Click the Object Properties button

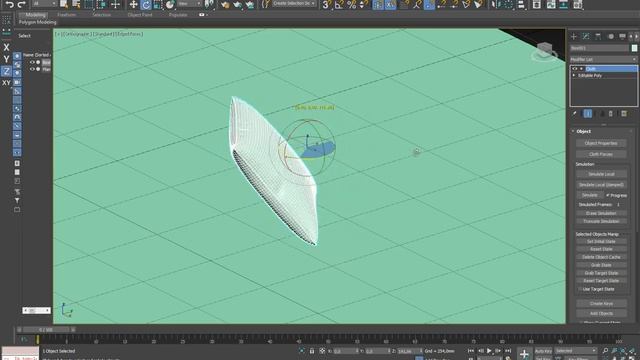click(x=601, y=143)
